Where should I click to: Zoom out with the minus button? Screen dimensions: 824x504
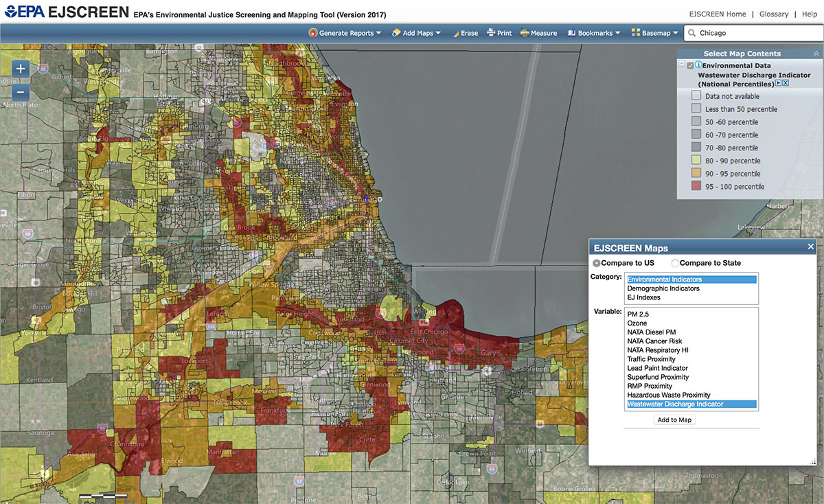[21, 91]
